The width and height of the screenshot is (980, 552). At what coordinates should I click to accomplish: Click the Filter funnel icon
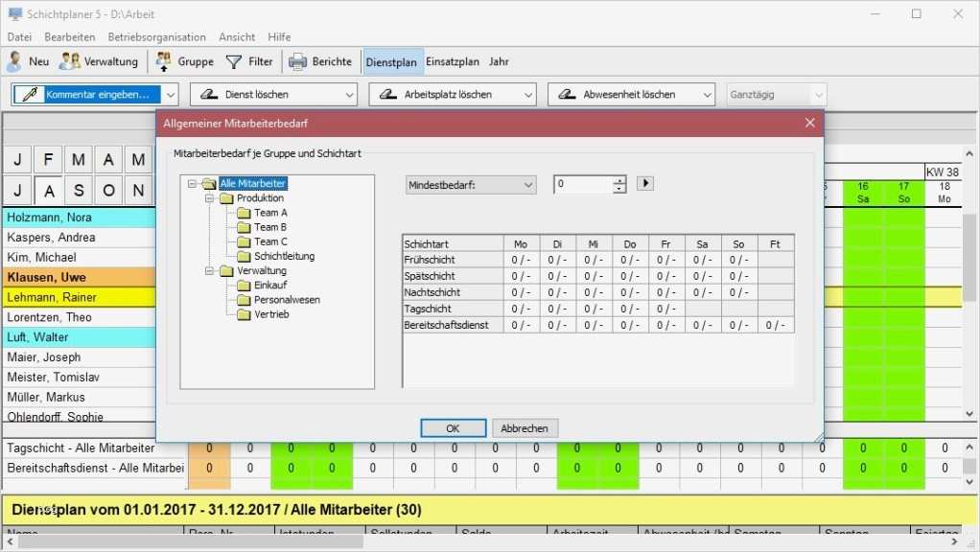point(233,62)
